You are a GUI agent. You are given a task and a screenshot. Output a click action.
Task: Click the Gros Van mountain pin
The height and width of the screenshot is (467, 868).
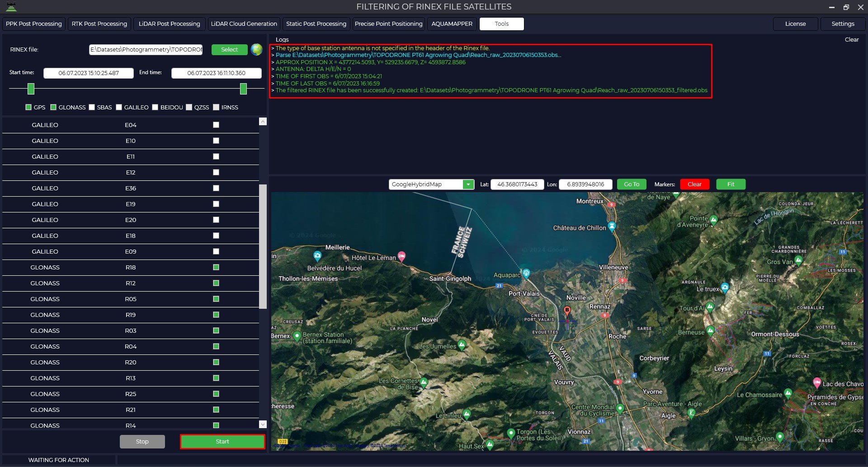click(x=798, y=260)
